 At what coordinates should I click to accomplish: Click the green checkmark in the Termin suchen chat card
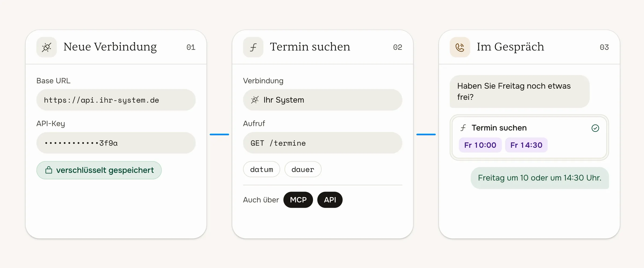[595, 128]
